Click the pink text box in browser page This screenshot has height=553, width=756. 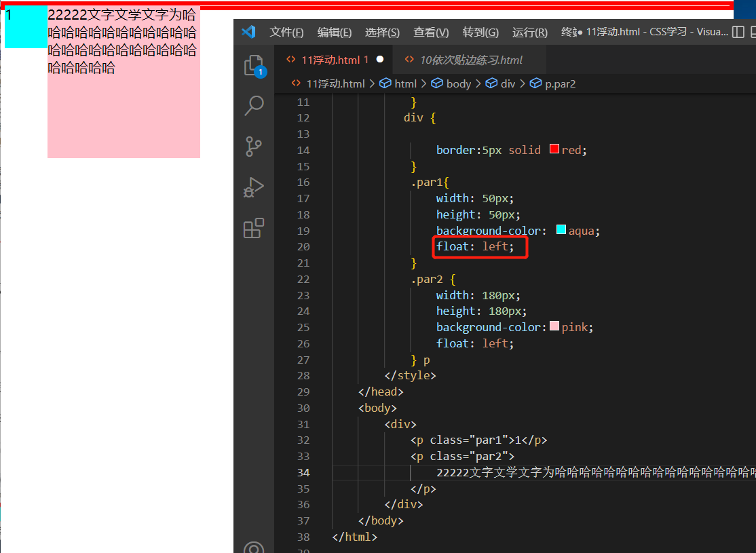tap(124, 82)
